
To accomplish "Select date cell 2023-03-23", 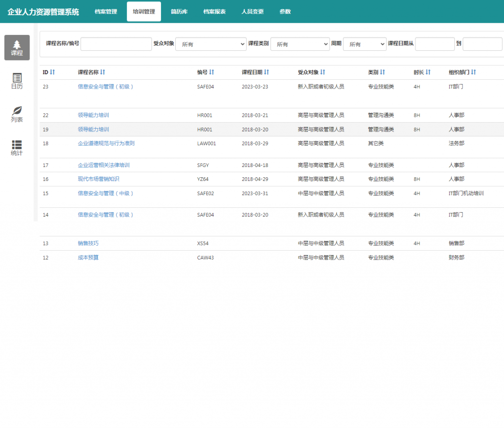I will pyautogui.click(x=255, y=87).
